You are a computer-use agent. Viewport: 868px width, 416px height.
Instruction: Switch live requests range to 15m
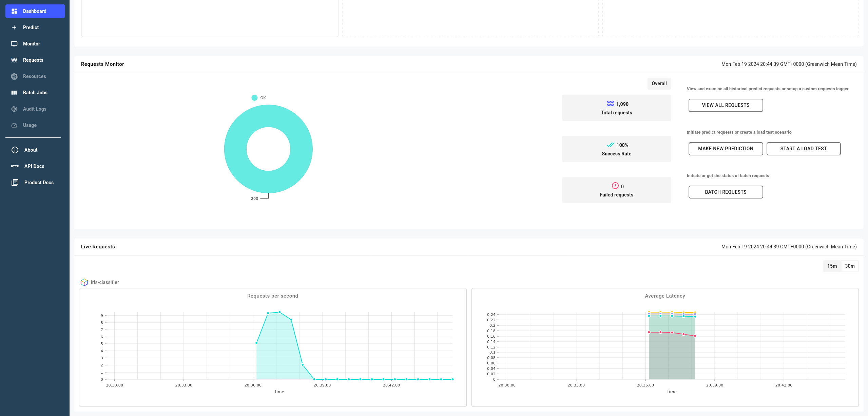tap(832, 266)
